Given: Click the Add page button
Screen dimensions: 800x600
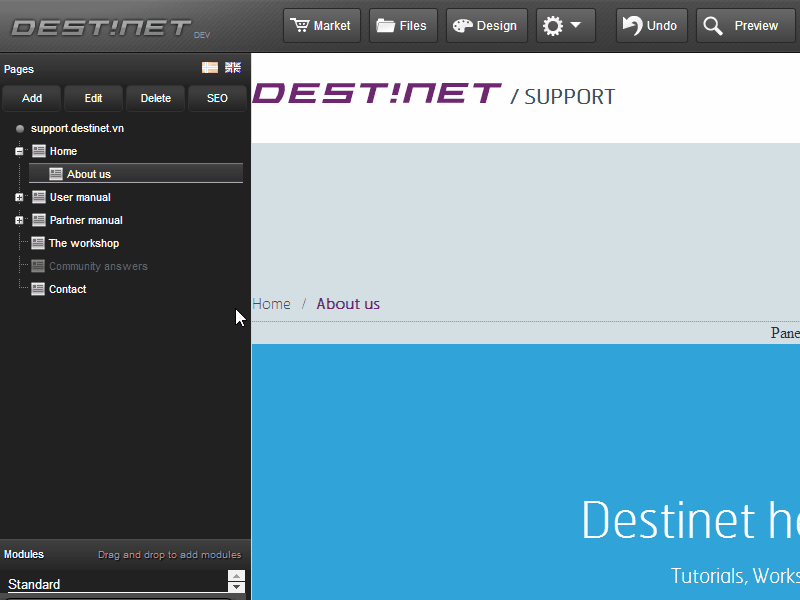Looking at the screenshot, I should pos(32,98).
